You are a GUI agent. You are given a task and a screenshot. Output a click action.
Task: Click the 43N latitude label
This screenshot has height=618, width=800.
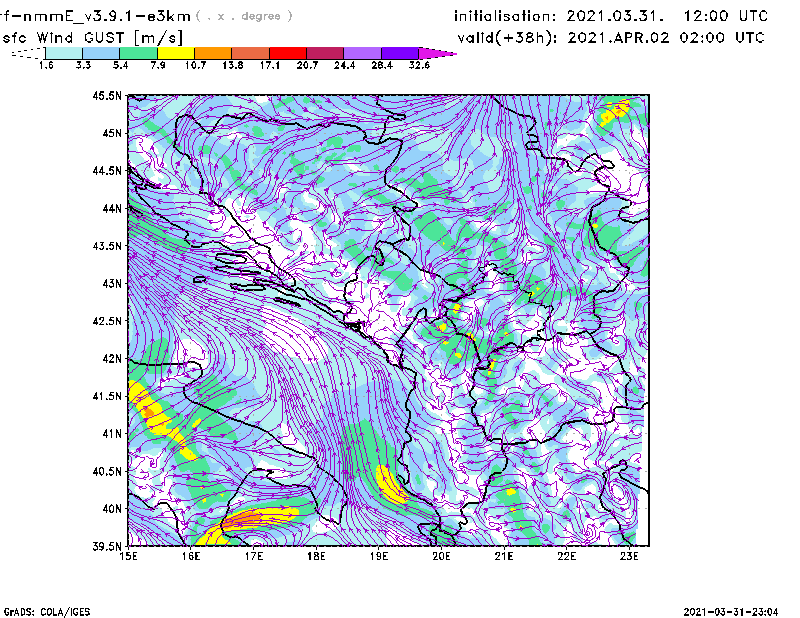pos(112,283)
